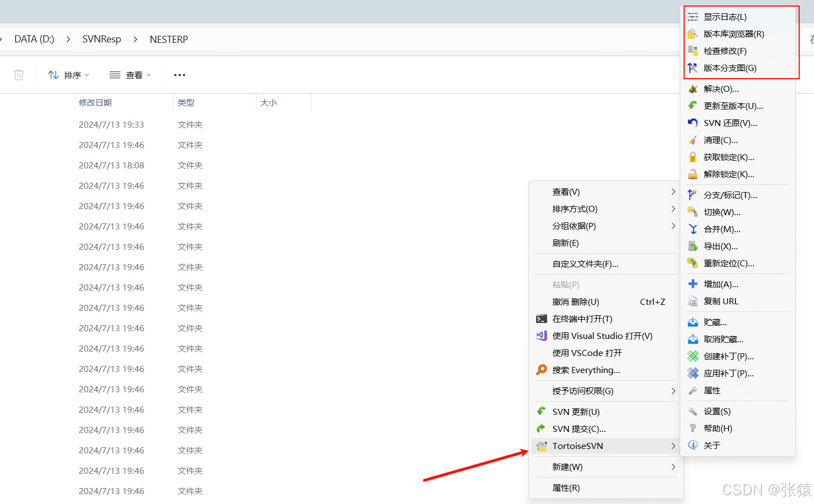Click the Visual Studio icon in context menu

542,336
